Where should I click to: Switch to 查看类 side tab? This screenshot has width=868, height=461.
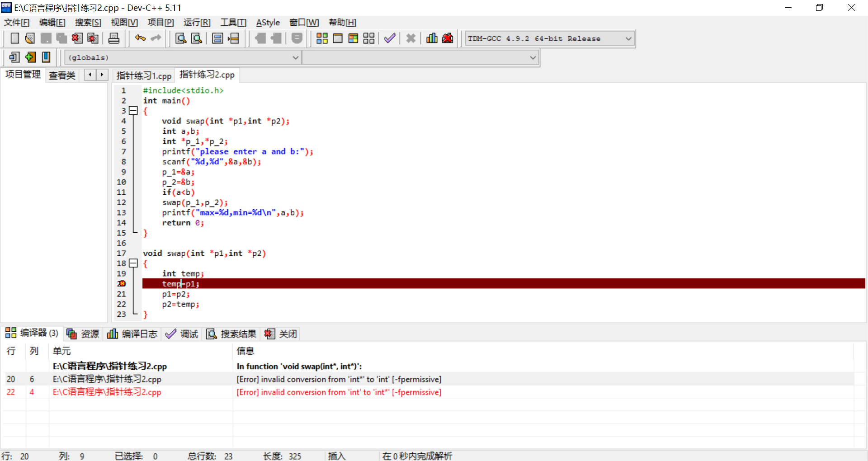tap(62, 75)
